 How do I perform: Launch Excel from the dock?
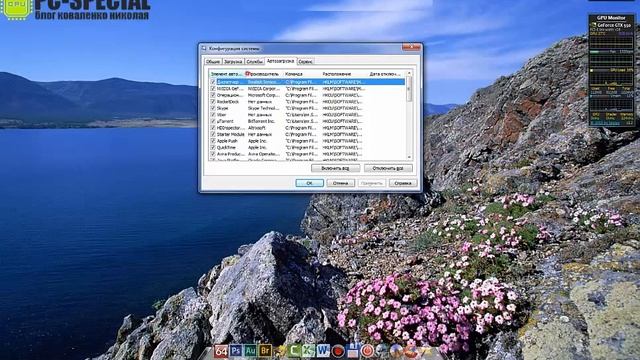coord(308,351)
